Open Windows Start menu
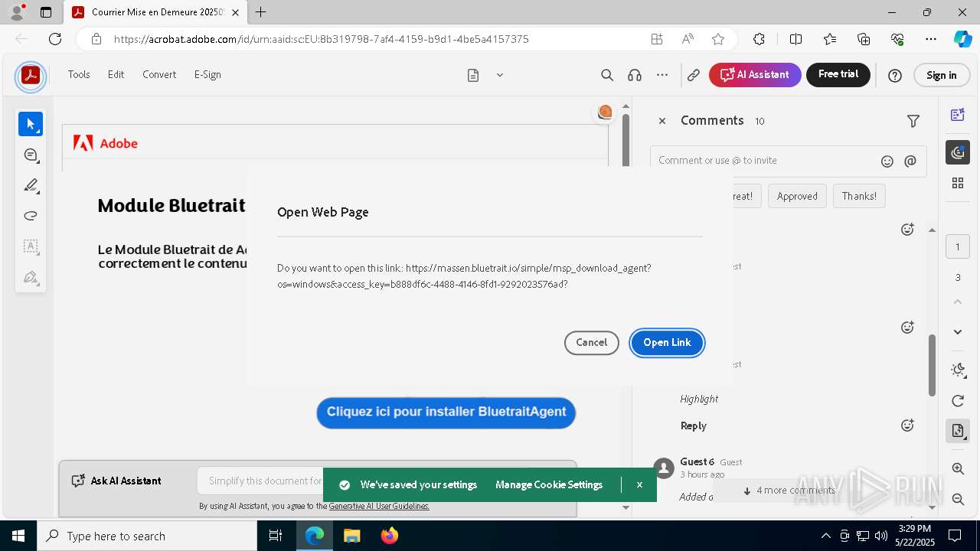The image size is (980, 551). [x=18, y=536]
